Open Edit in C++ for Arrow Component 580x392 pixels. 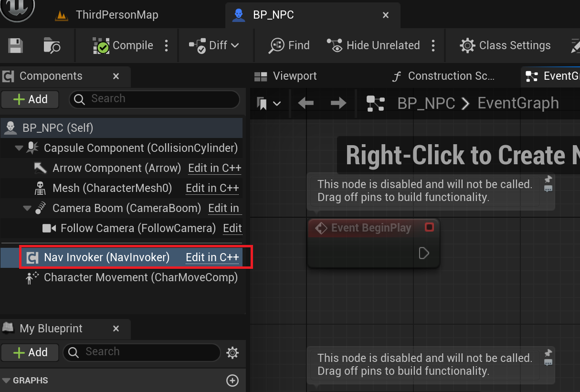point(214,168)
